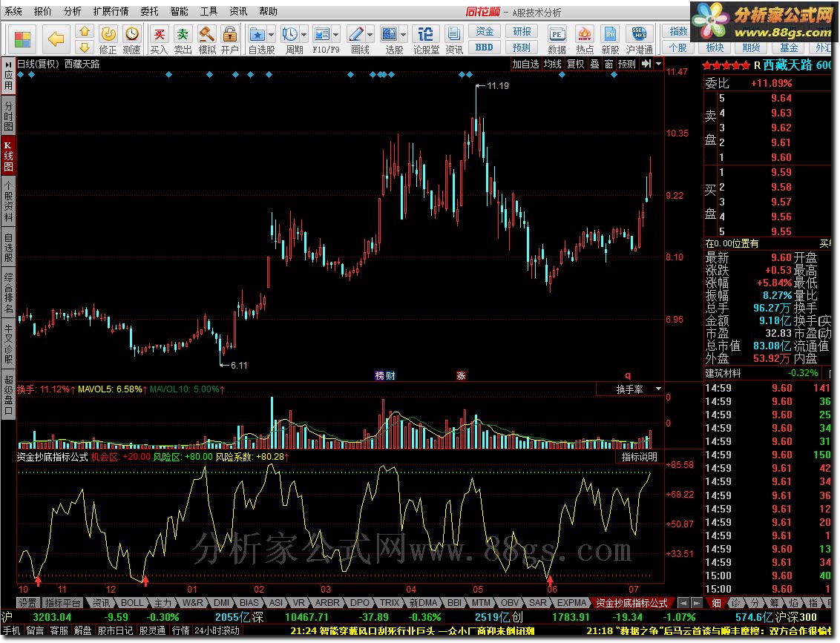Screen dimensions: 840x643
Task: Expand the 自选股 dropdown arrow
Action: [x=271, y=35]
